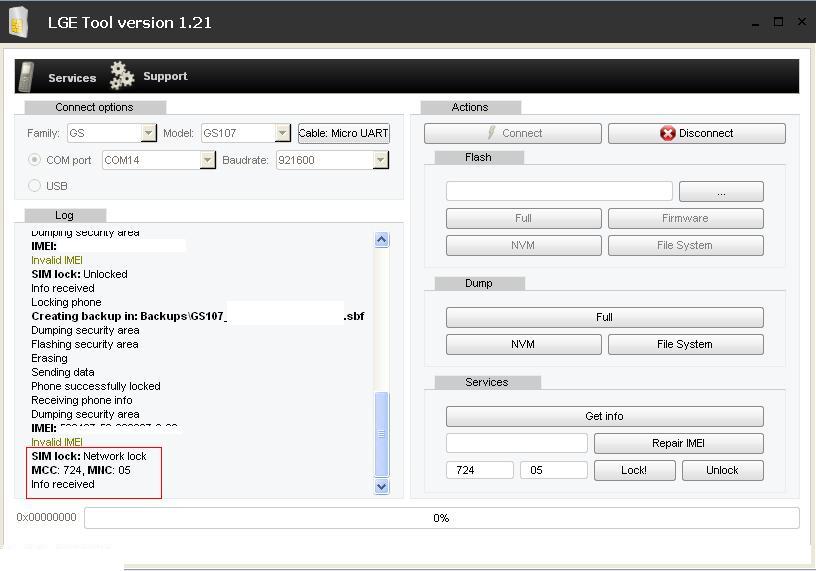Click the log scrollbar thumb
Image resolution: width=816 pixels, height=571 pixels.
click(x=381, y=434)
